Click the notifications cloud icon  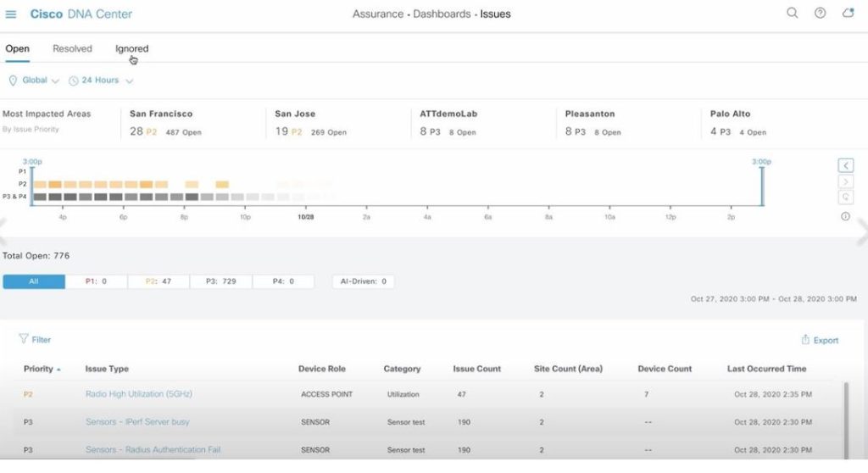pos(848,14)
